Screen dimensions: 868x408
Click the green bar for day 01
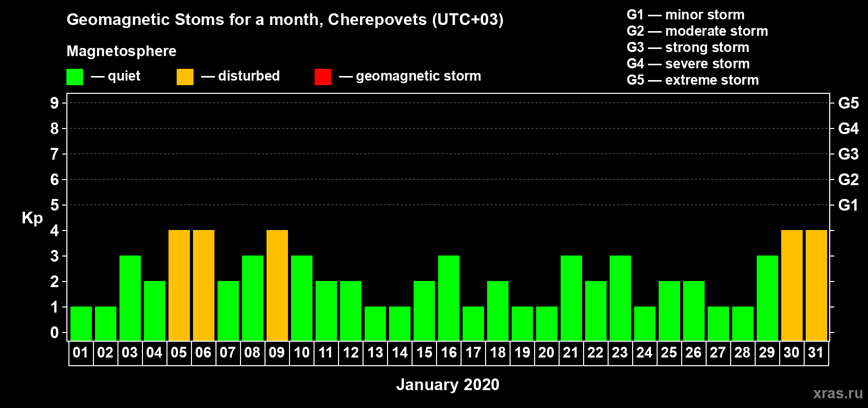pyautogui.click(x=81, y=324)
